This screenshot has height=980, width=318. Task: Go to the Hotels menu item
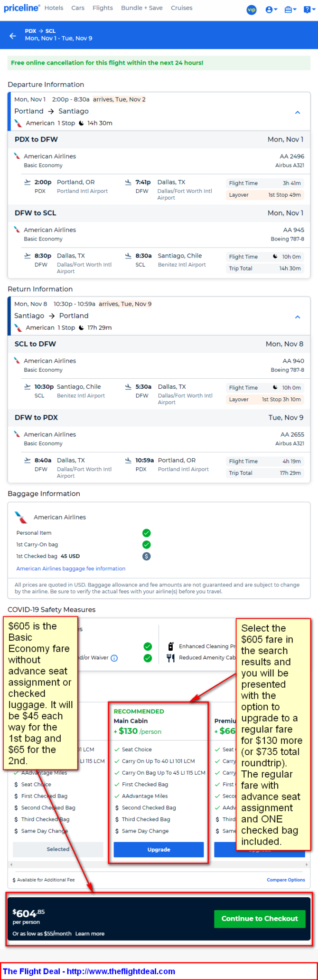coord(54,8)
